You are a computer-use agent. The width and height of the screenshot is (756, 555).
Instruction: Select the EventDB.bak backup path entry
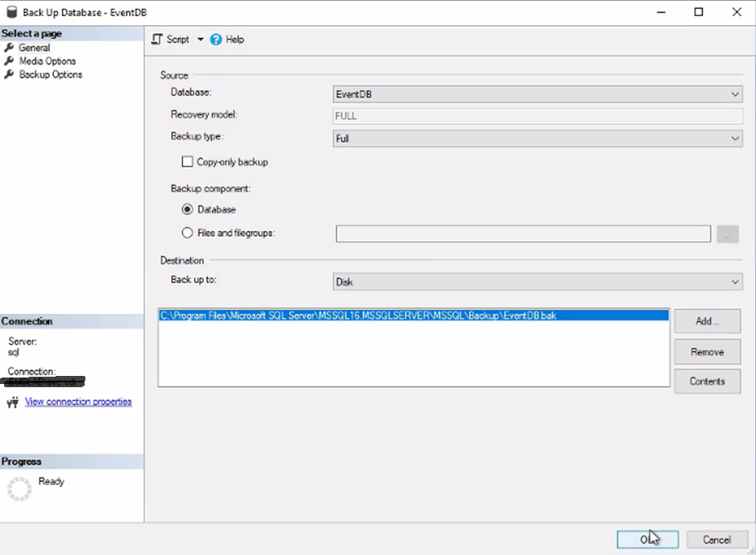point(358,315)
